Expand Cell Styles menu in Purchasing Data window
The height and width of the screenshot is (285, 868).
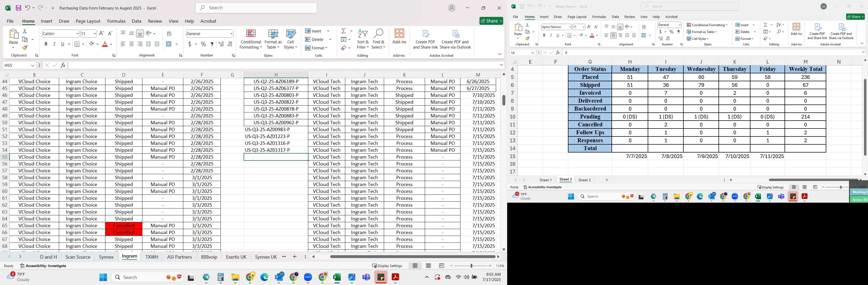pyautogui.click(x=291, y=39)
